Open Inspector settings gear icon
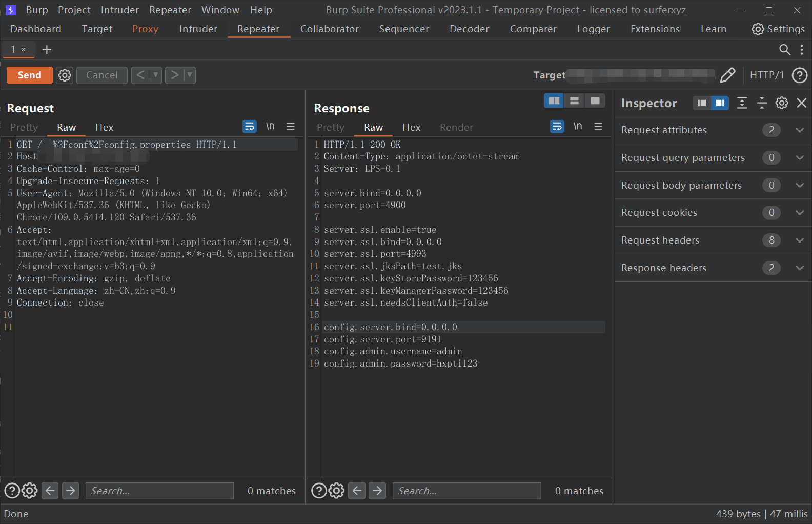This screenshot has height=524, width=812. click(x=782, y=103)
